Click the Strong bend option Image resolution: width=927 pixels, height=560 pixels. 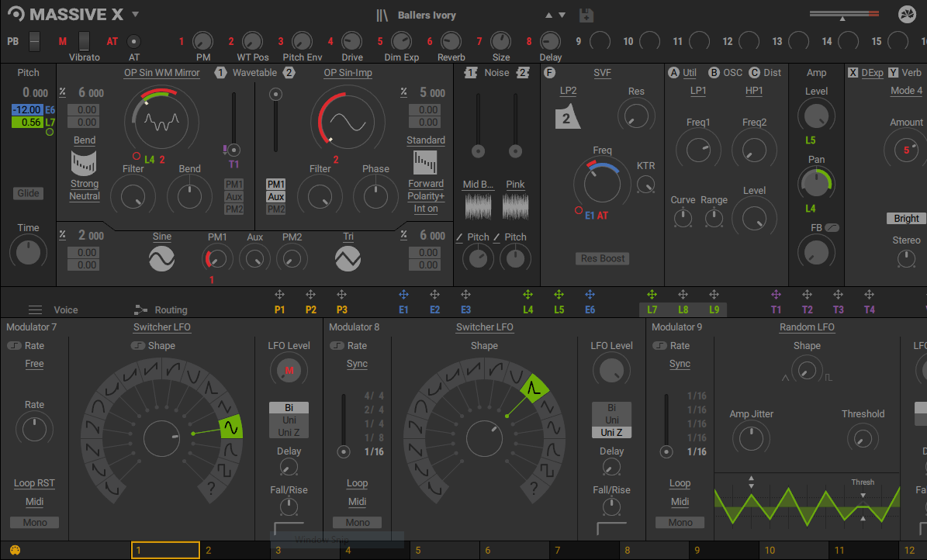click(84, 183)
